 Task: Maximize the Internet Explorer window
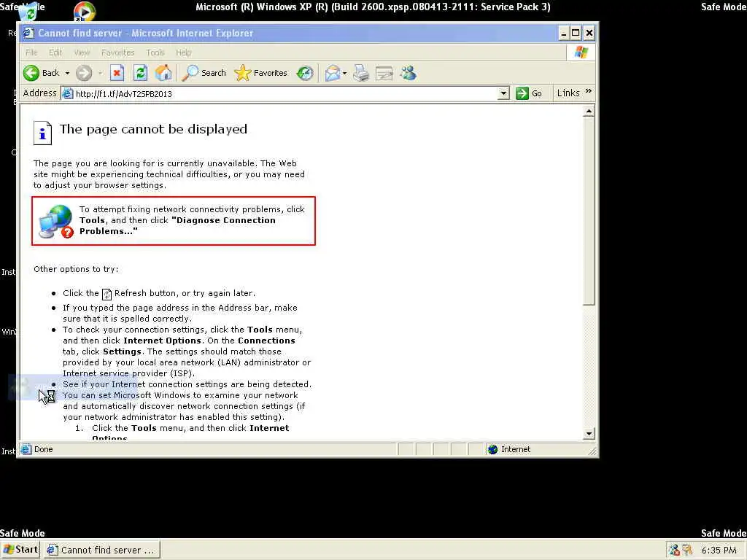pyautogui.click(x=576, y=33)
